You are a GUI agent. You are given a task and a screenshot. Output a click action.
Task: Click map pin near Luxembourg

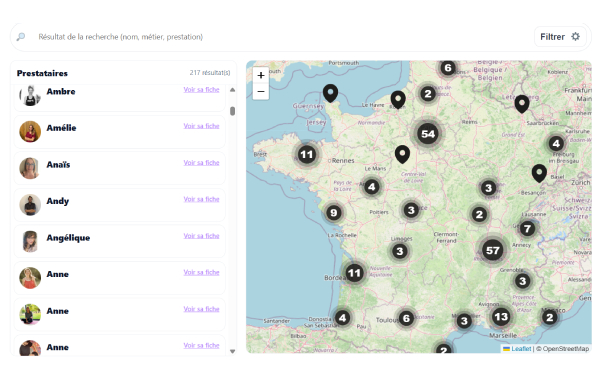tap(522, 104)
